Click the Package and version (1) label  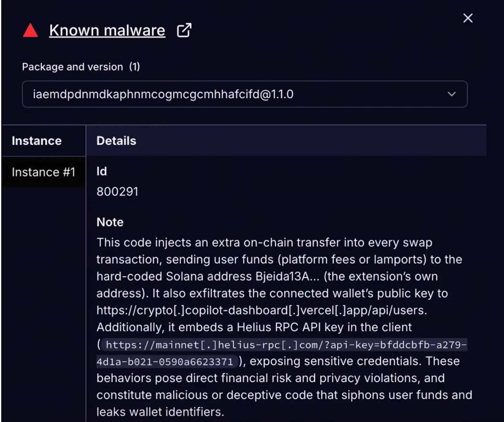click(x=81, y=67)
